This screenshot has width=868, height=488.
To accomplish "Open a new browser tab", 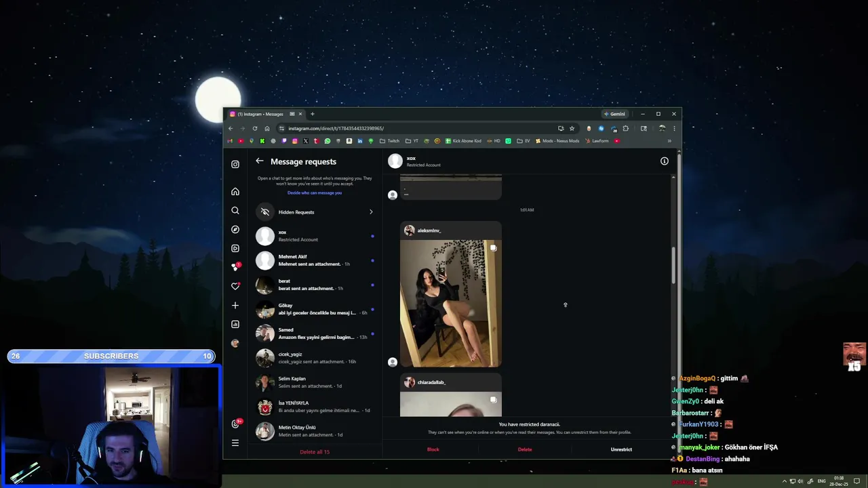I will (x=313, y=114).
